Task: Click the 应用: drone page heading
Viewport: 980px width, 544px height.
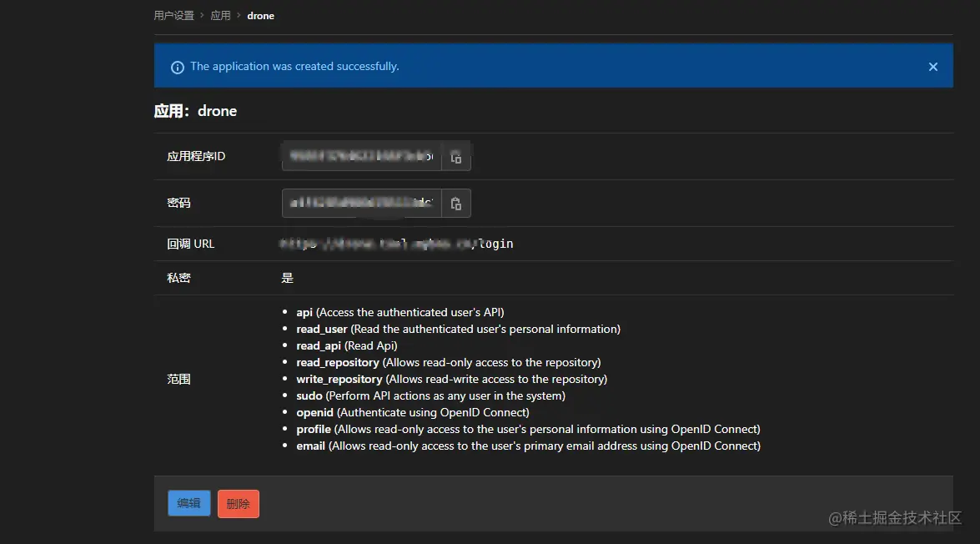Action: [x=196, y=112]
